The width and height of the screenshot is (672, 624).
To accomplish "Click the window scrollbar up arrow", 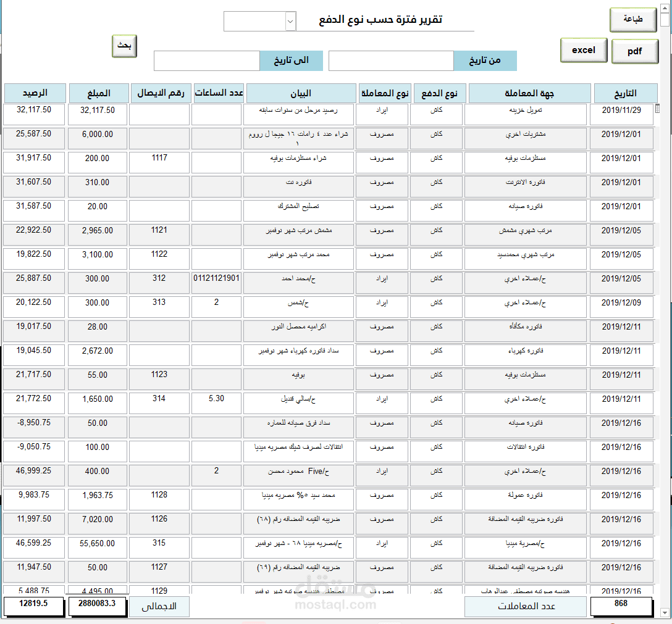I will pyautogui.click(x=665, y=7).
